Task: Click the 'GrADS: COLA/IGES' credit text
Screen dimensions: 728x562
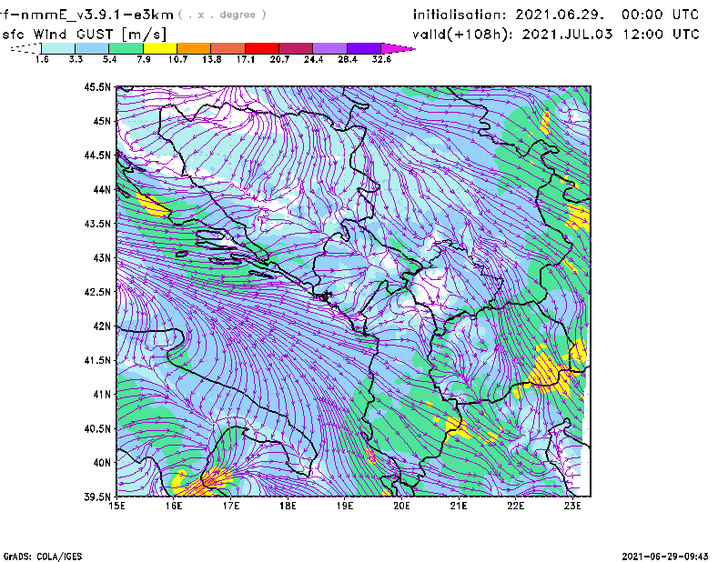Action: (43, 557)
